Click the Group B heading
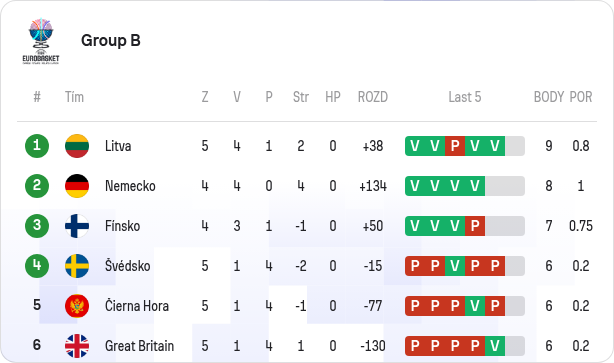 pos(111,40)
